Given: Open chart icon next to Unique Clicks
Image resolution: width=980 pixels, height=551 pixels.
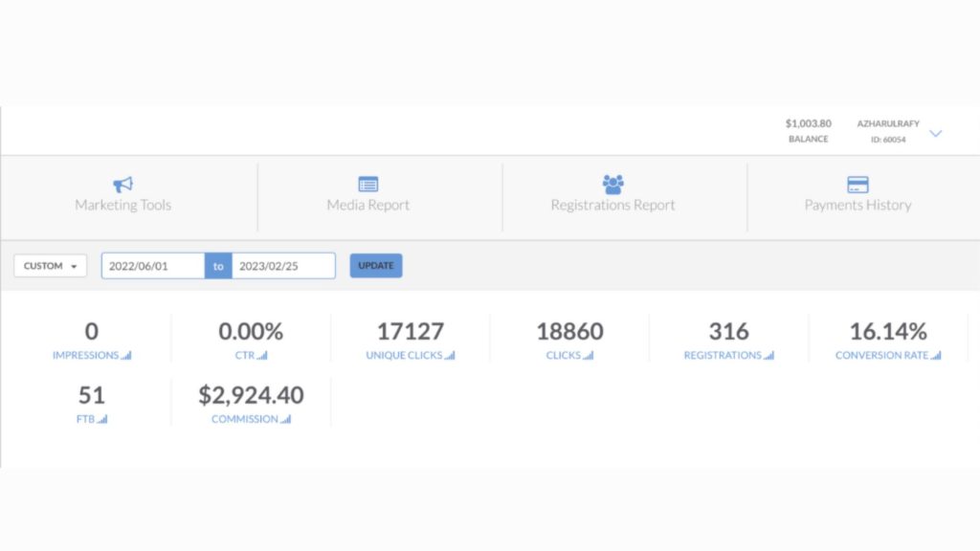Looking at the screenshot, I should point(450,356).
